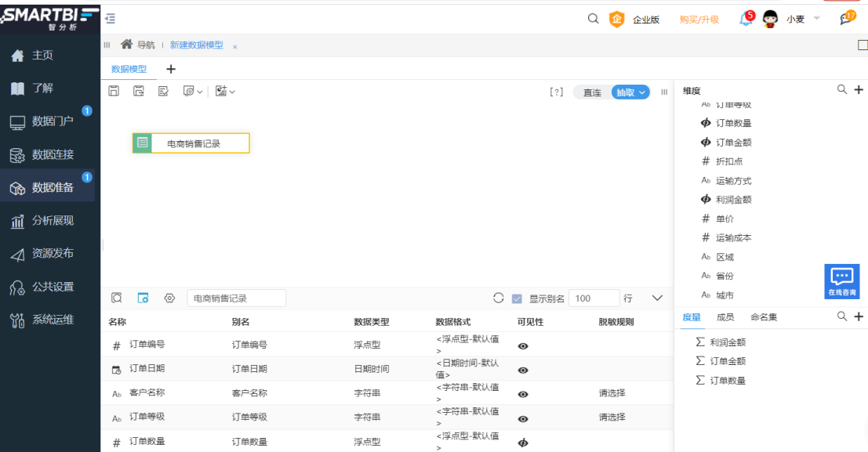868x452 pixels.
Task: Select the 利润金额 measure
Action: click(728, 342)
